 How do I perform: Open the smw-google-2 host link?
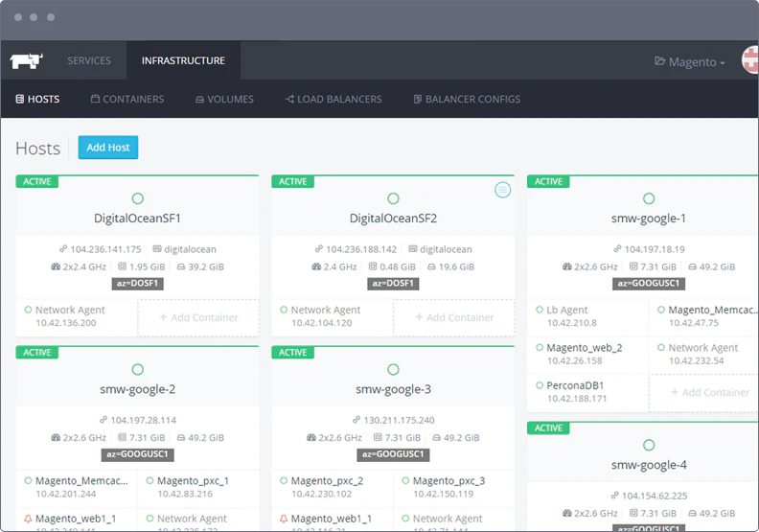(x=137, y=389)
